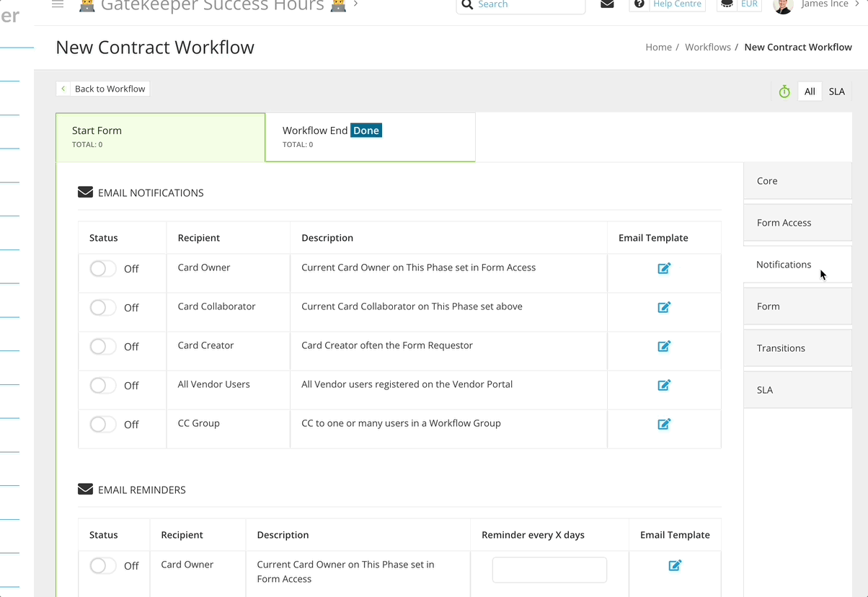
Task: Open the email template editor for Card Owner
Action: (x=663, y=268)
